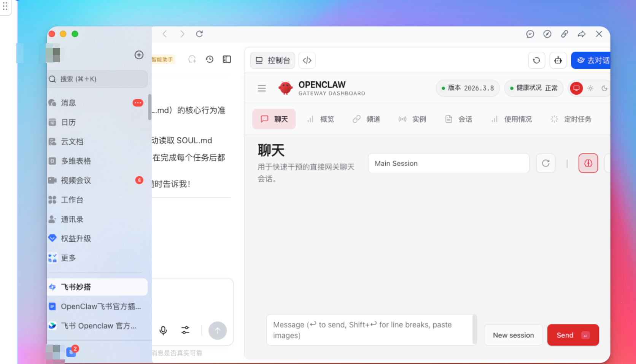This screenshot has height=364, width=636.
Task: Open the Main Session dropdown
Action: 448,163
